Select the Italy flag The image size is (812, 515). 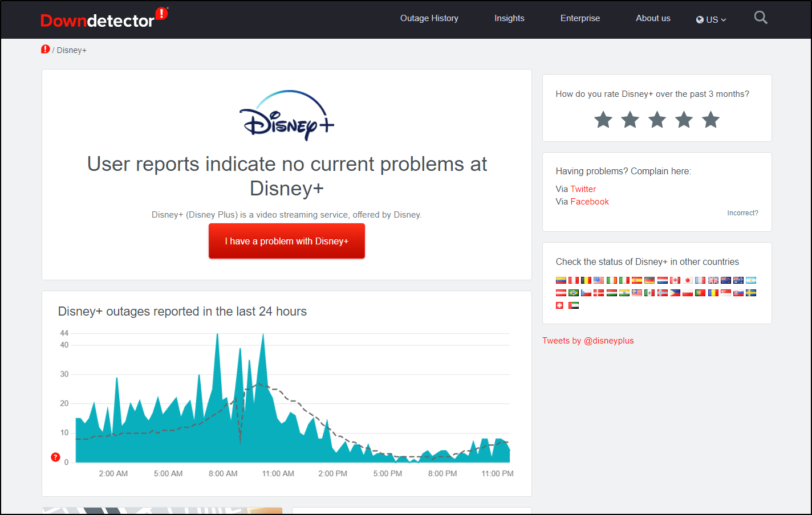tap(624, 280)
